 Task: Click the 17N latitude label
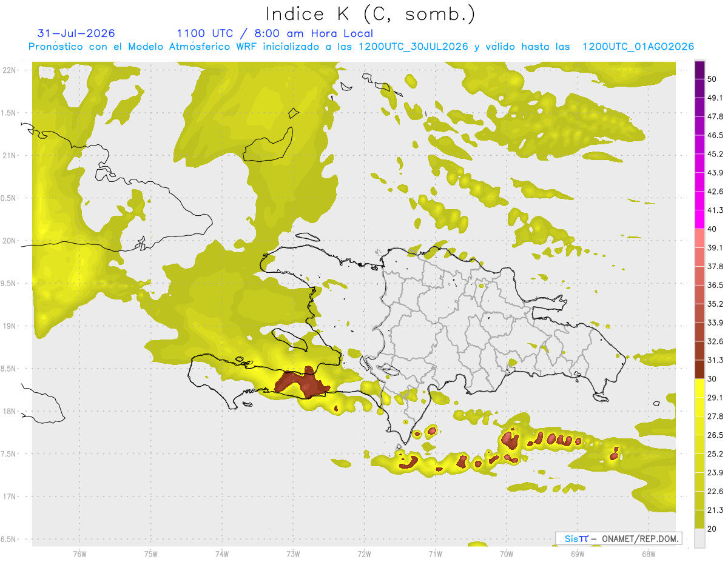click(x=9, y=497)
